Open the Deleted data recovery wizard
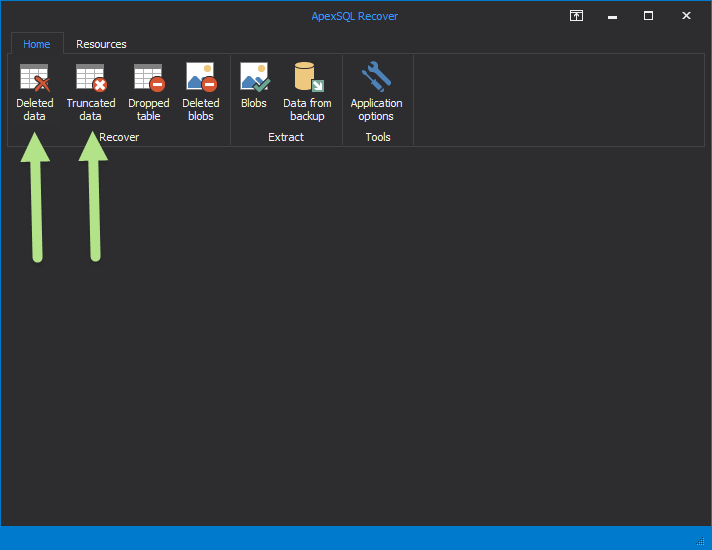The image size is (712, 550). pos(35,92)
